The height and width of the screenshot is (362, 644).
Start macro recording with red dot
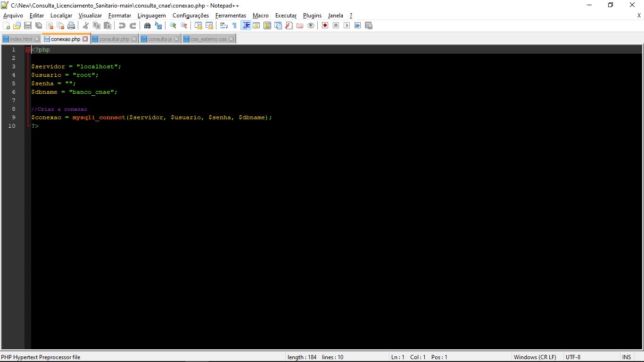[x=325, y=25]
